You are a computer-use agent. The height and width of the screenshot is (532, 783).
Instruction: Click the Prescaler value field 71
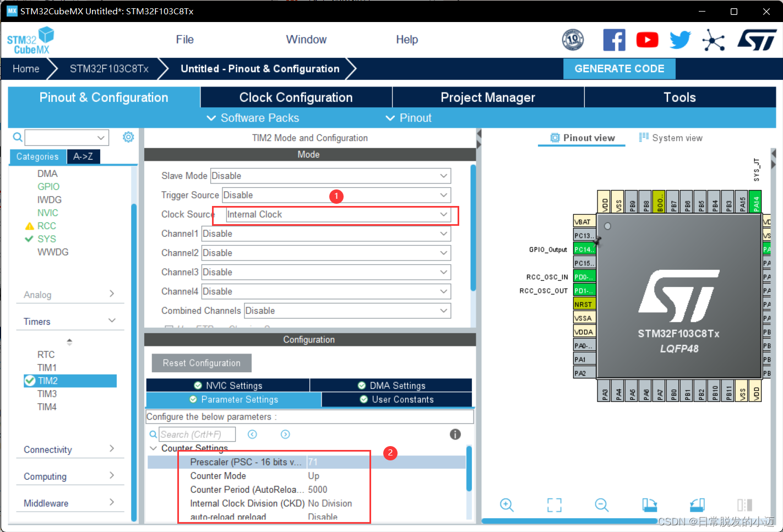(x=386, y=462)
